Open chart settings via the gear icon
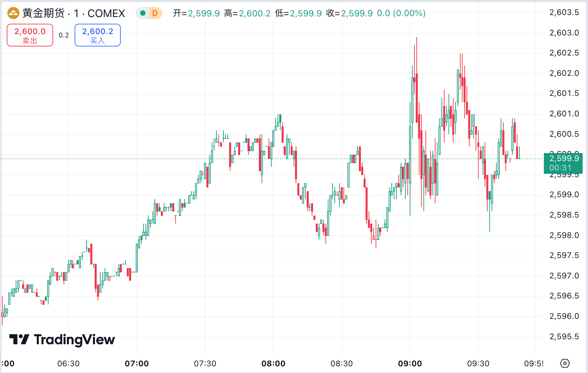The height and width of the screenshot is (373, 588). [565, 363]
